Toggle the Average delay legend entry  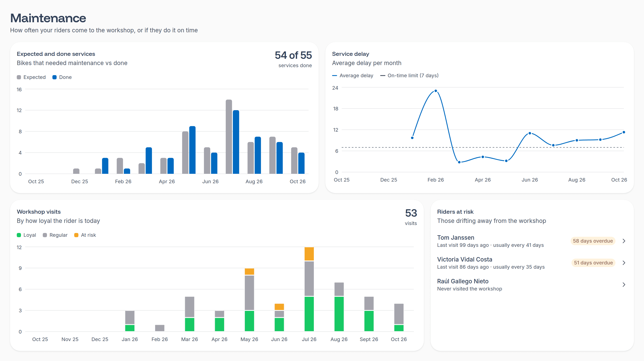(x=352, y=75)
